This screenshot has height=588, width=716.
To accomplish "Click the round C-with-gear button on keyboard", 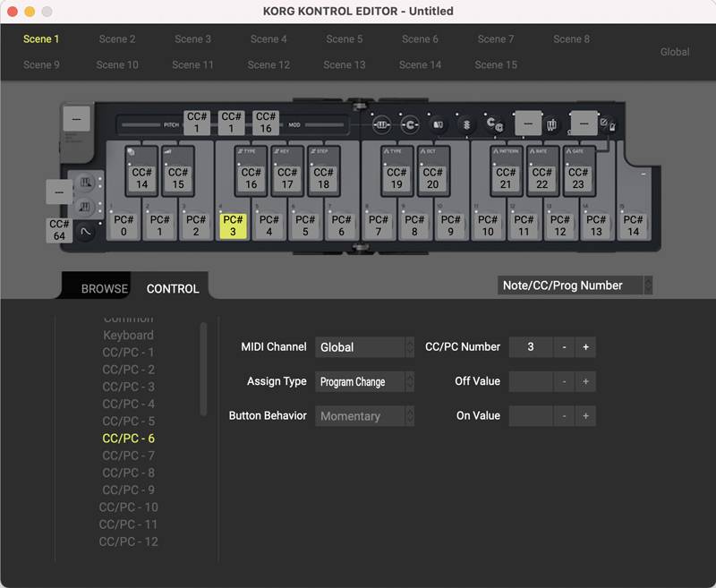I will (493, 125).
